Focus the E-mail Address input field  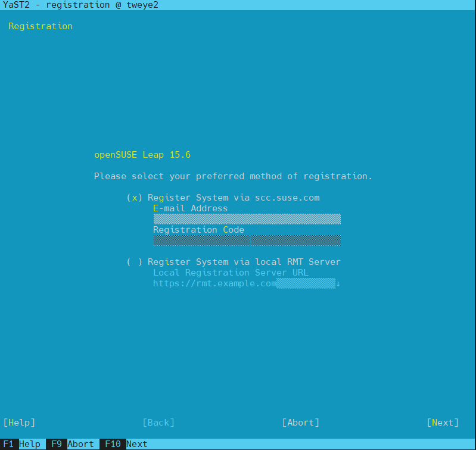point(247,219)
